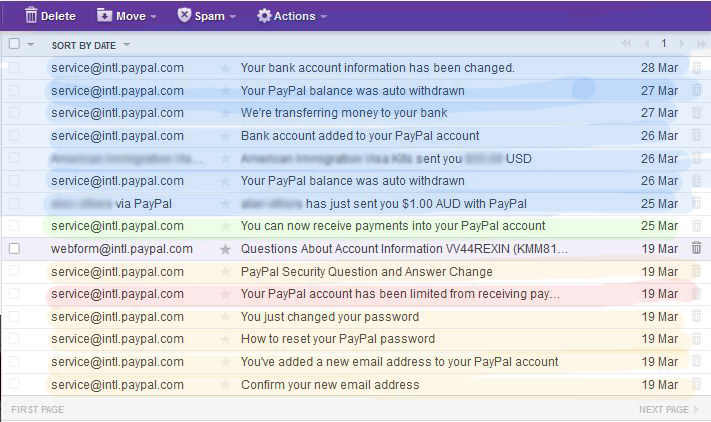This screenshot has height=422, width=711.
Task: Open the Move dropdown arrow
Action: [153, 16]
